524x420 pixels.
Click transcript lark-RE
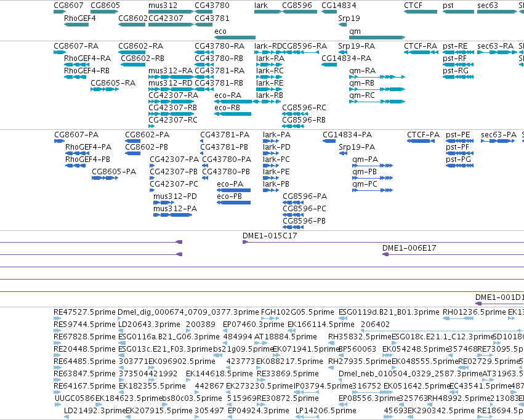point(269,89)
